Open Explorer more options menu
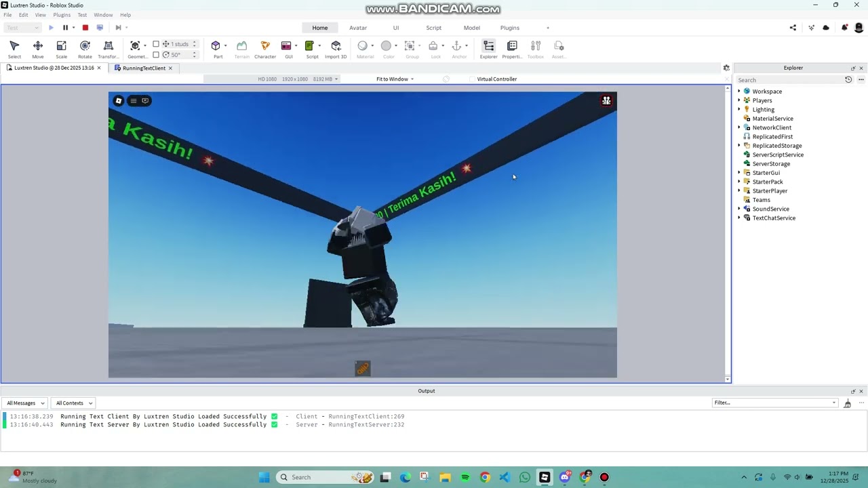868x488 pixels. [x=861, y=79]
